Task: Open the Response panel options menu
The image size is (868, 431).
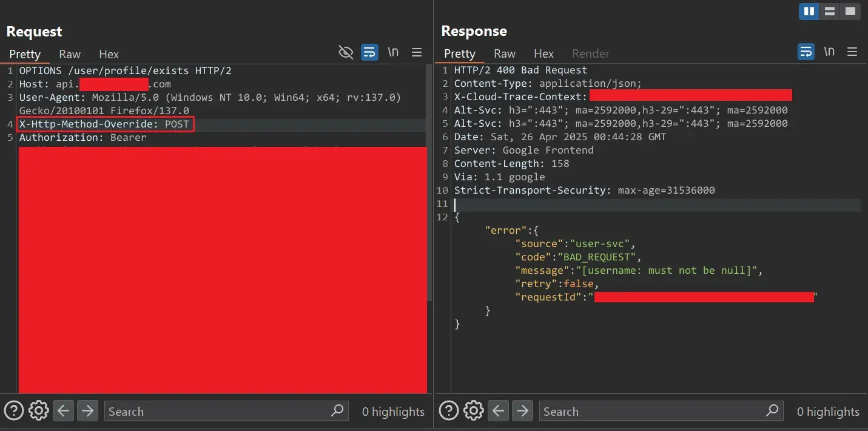Action: tap(853, 53)
